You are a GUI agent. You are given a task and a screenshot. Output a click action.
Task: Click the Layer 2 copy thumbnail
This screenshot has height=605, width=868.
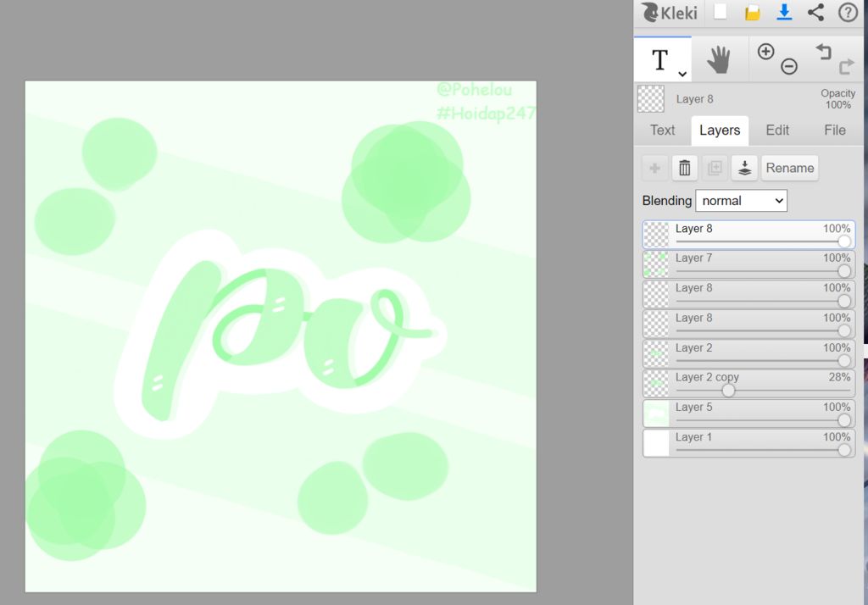click(657, 384)
